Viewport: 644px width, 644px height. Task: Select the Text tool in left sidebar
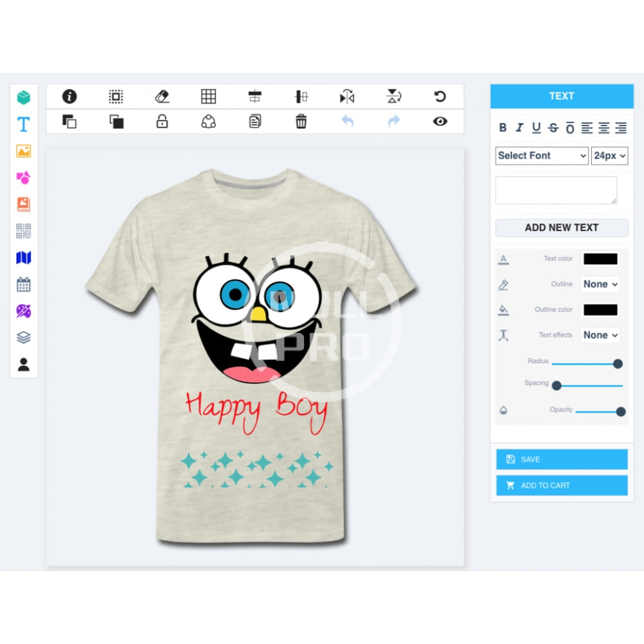point(24,124)
